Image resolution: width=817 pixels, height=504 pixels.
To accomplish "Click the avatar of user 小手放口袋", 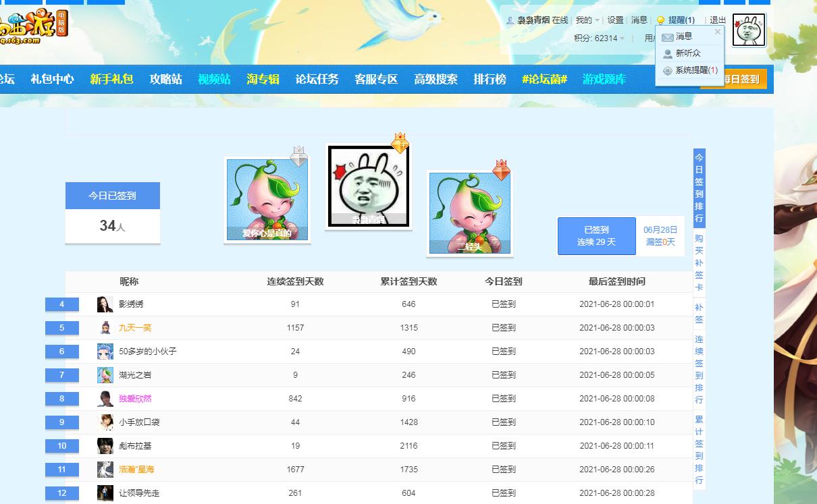I will click(105, 422).
